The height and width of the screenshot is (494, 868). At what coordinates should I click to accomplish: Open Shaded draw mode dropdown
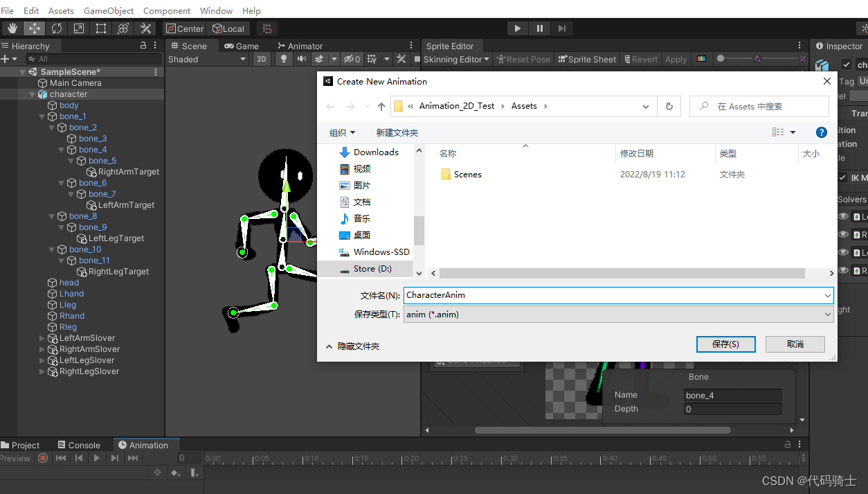click(207, 59)
